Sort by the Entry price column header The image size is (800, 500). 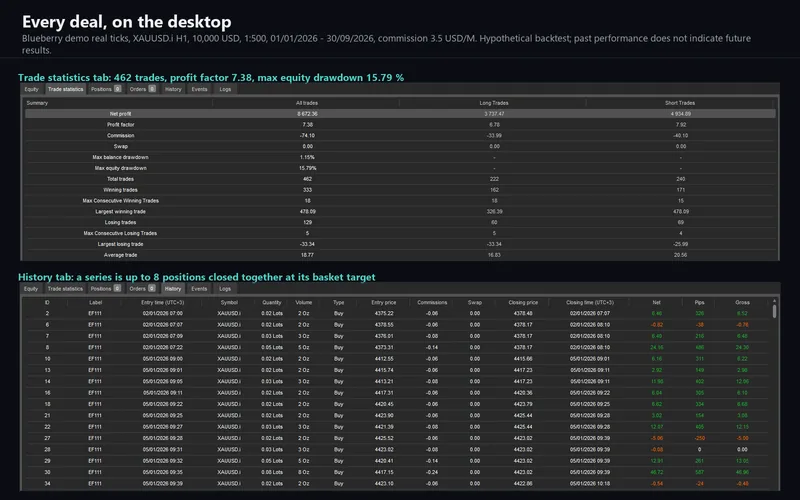(x=384, y=303)
